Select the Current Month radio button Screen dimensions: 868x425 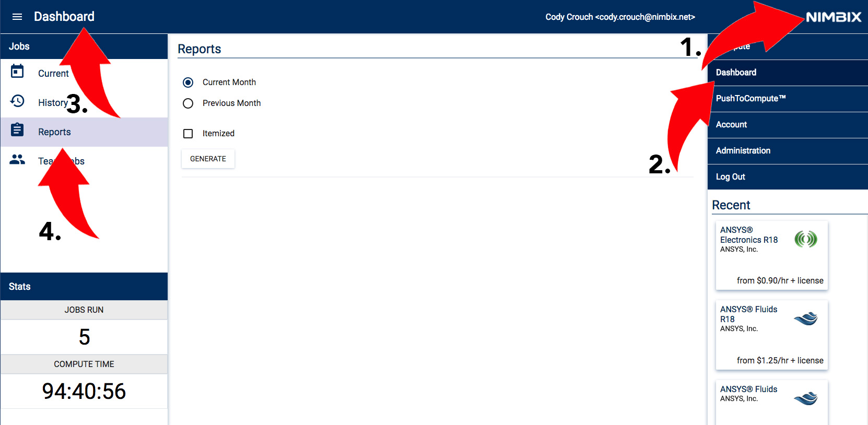188,82
